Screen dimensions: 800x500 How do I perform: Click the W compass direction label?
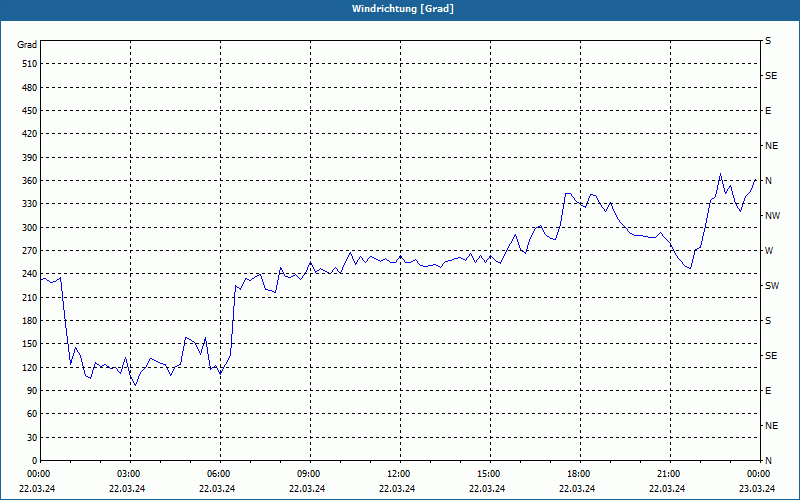pyautogui.click(x=769, y=251)
